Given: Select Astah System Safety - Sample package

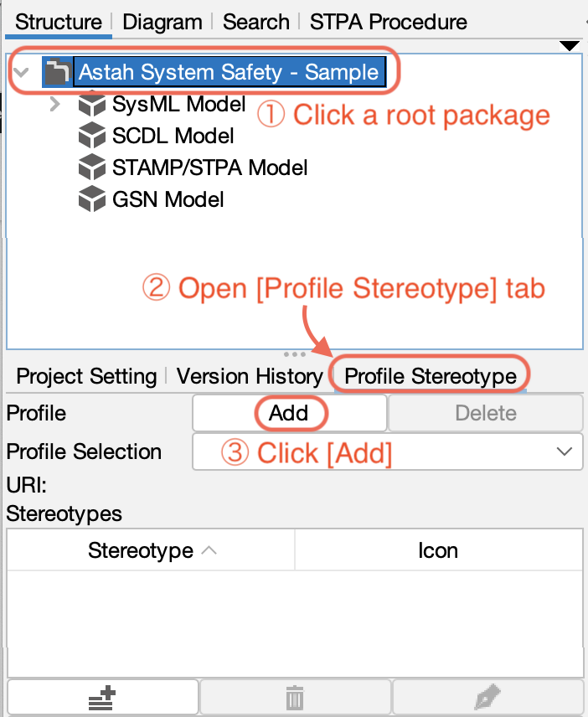Looking at the screenshot, I should [229, 72].
